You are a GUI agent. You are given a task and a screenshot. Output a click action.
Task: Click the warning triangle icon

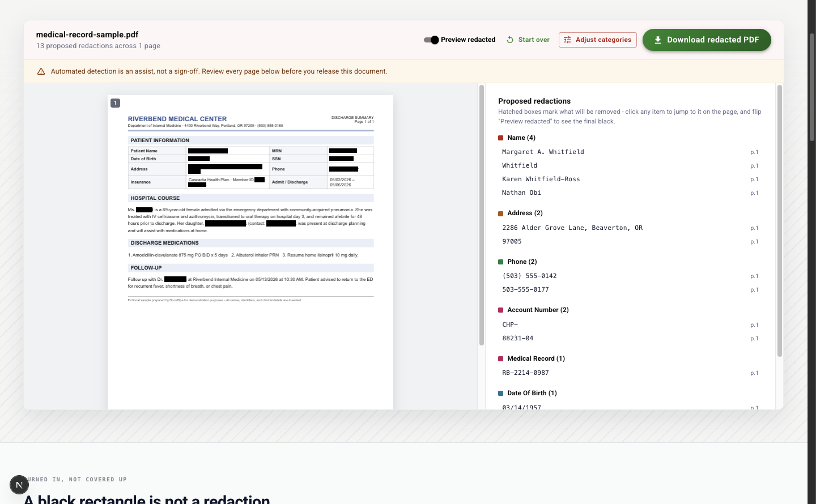pyautogui.click(x=41, y=71)
